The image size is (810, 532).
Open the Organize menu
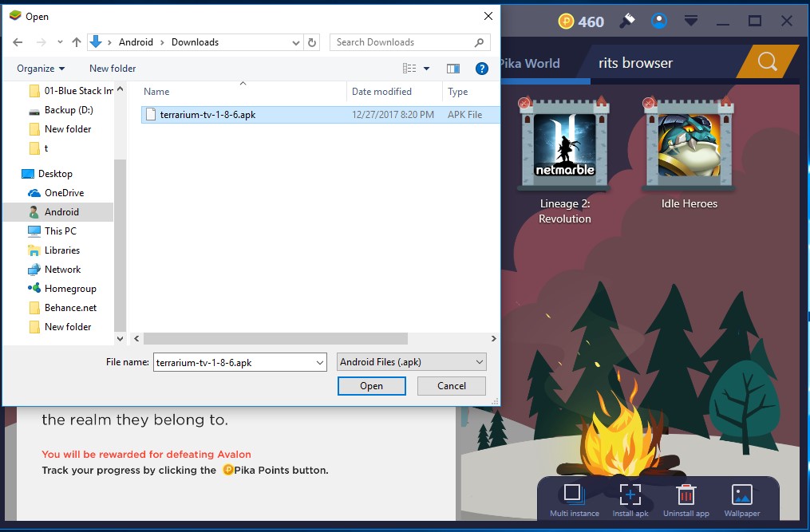coord(41,69)
